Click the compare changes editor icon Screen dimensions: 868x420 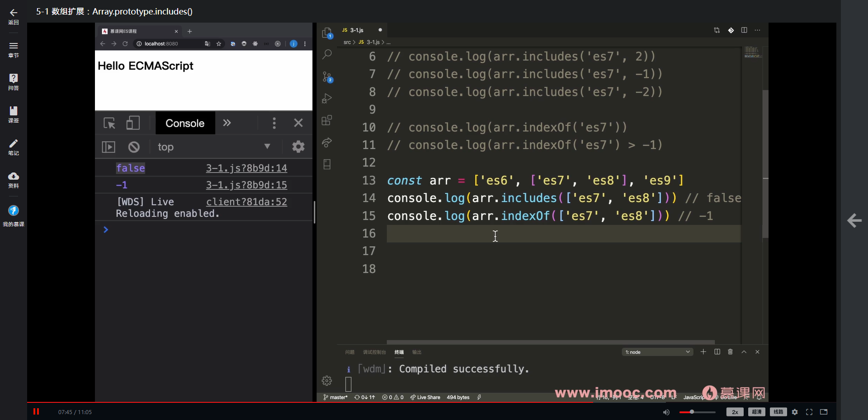click(x=717, y=30)
